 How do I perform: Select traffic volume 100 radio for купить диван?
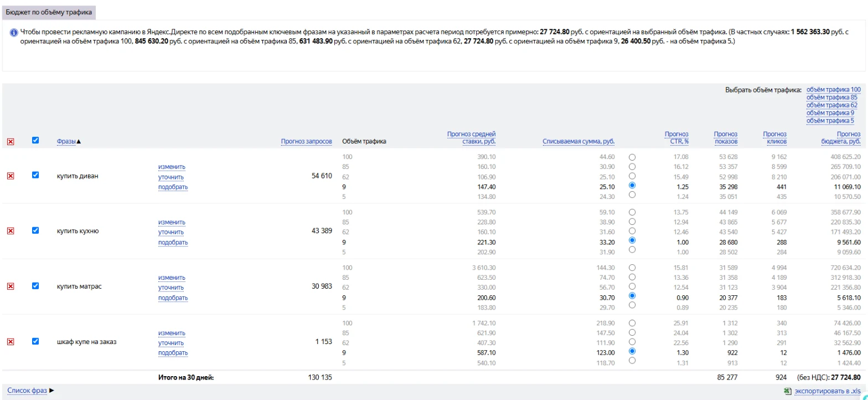(632, 157)
